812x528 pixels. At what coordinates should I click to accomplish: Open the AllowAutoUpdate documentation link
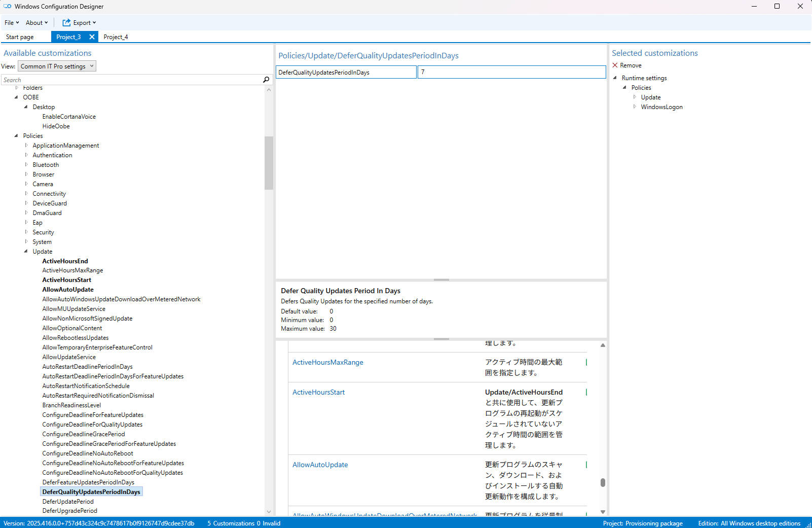tap(320, 465)
